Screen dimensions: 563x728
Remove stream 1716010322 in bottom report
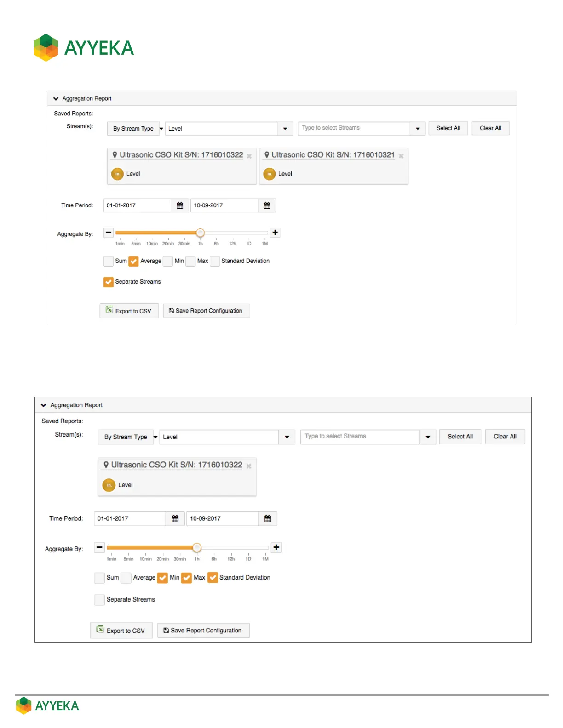(249, 466)
